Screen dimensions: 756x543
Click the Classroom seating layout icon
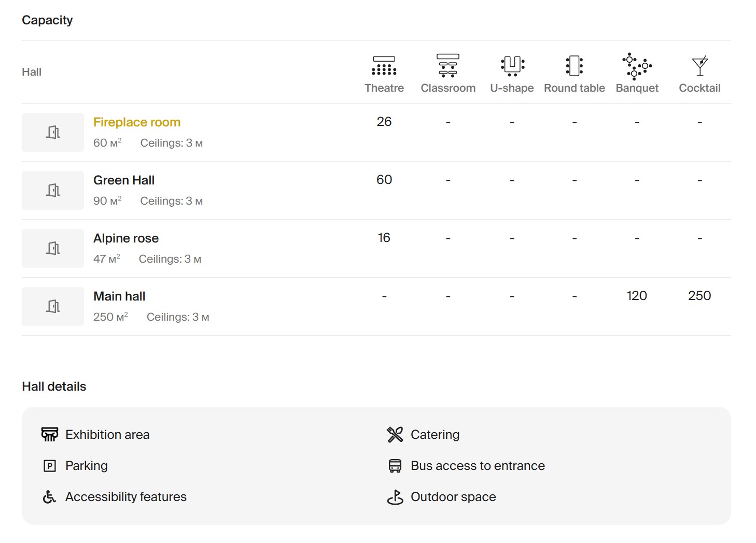point(447,66)
